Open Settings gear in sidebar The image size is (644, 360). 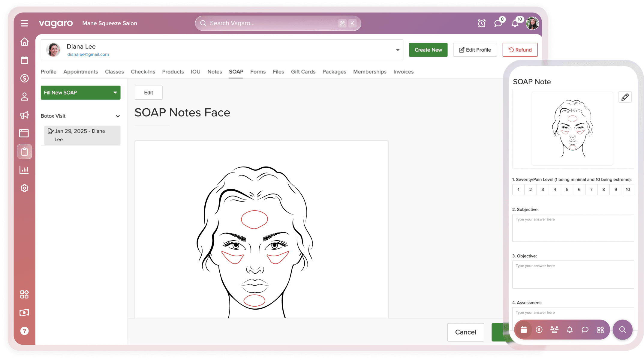tap(24, 188)
